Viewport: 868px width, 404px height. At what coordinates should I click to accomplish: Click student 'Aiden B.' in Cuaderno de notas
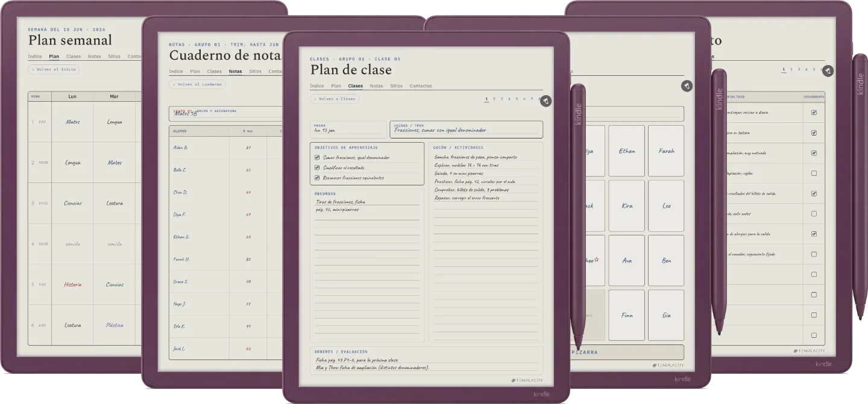coord(180,148)
